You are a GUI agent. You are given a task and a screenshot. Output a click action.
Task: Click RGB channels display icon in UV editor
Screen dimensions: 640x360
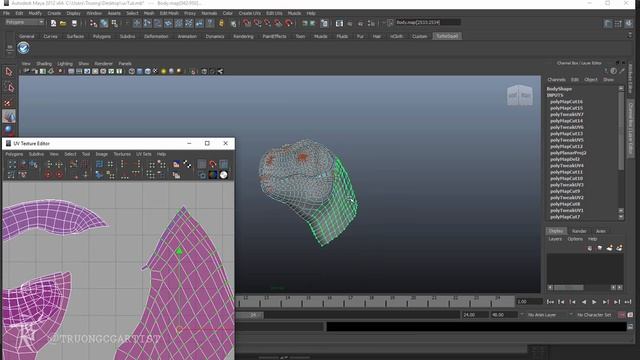click(x=213, y=175)
